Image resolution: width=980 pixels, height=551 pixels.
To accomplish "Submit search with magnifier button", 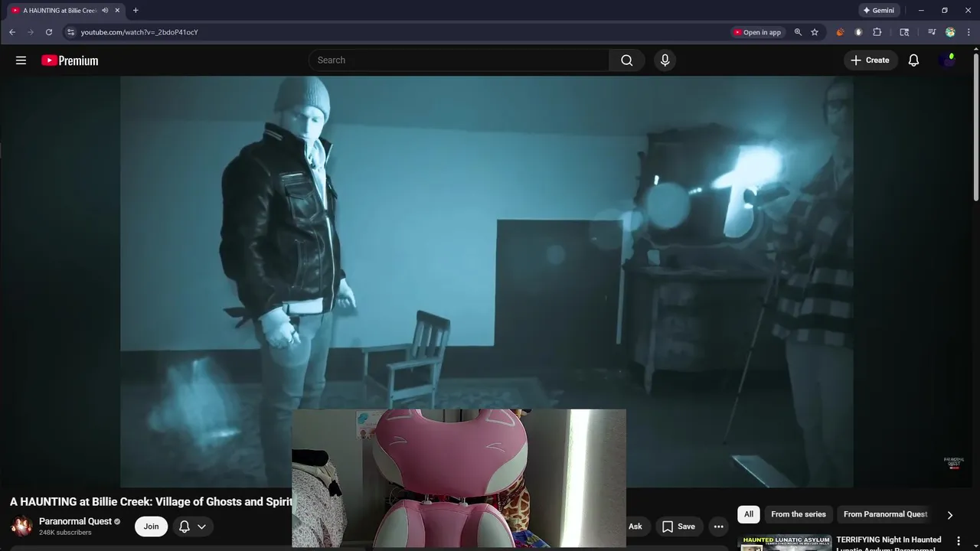I will (627, 60).
